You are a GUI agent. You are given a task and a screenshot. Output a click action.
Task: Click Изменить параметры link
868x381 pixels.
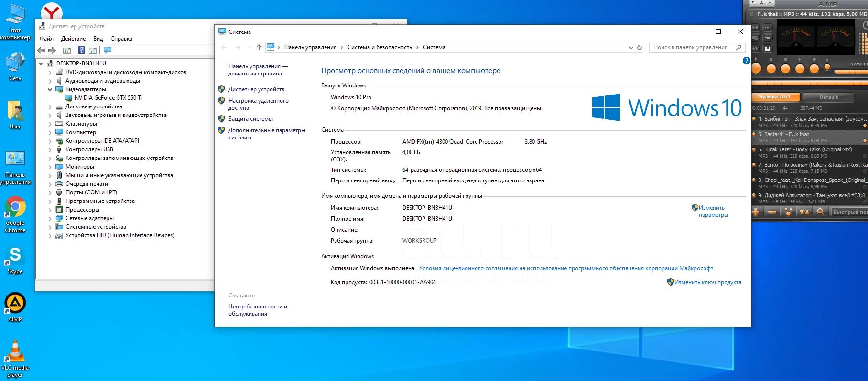click(x=713, y=211)
